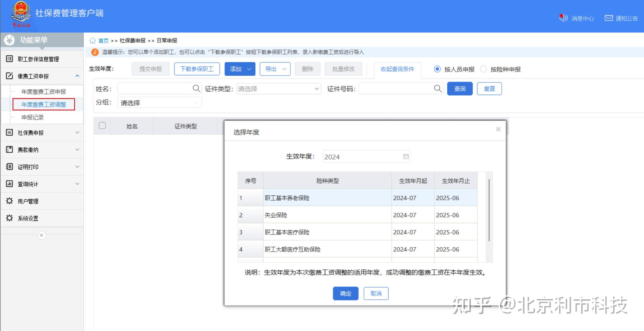Expand the 社保费申报 menu chevron

tap(77, 132)
